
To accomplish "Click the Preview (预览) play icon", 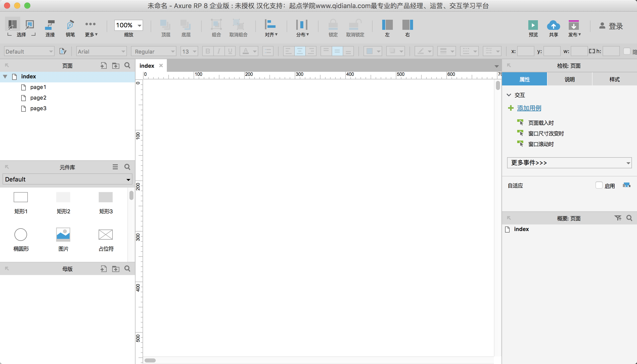I will 533,25.
